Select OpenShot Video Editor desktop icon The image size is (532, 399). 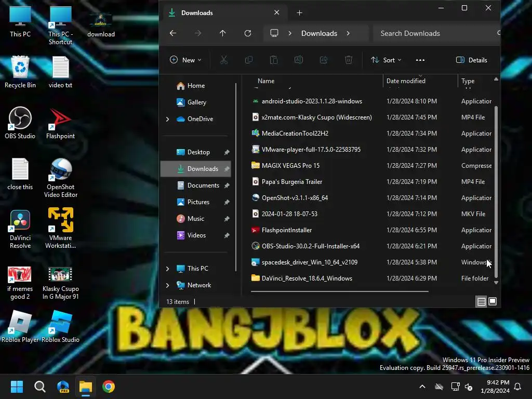[60, 178]
